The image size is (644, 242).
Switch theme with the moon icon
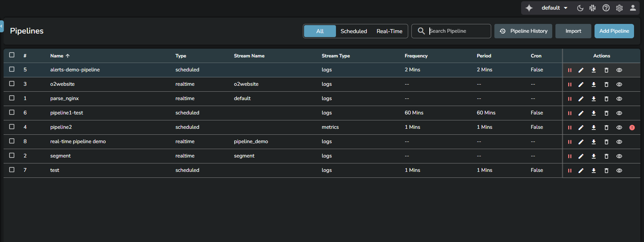click(x=580, y=8)
